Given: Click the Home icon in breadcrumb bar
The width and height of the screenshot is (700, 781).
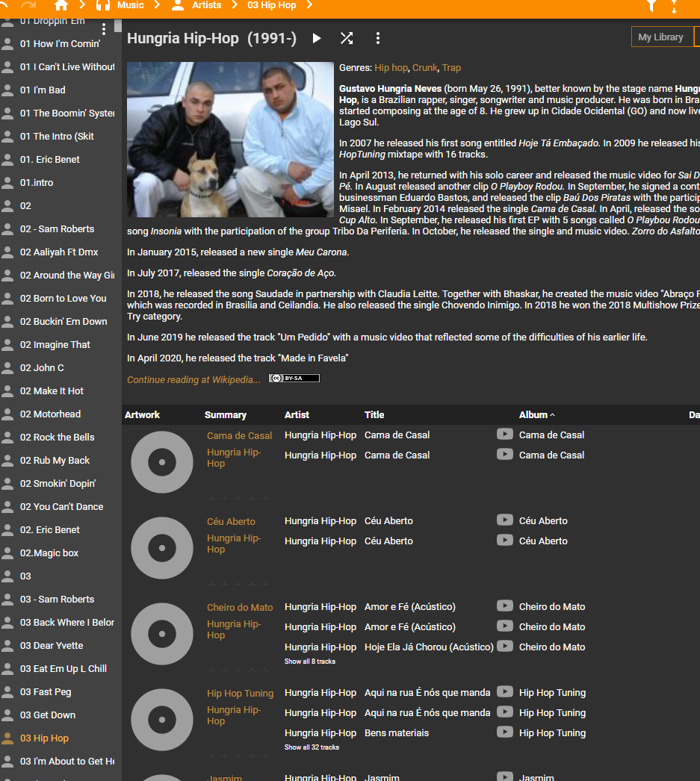Looking at the screenshot, I should 61,5.
